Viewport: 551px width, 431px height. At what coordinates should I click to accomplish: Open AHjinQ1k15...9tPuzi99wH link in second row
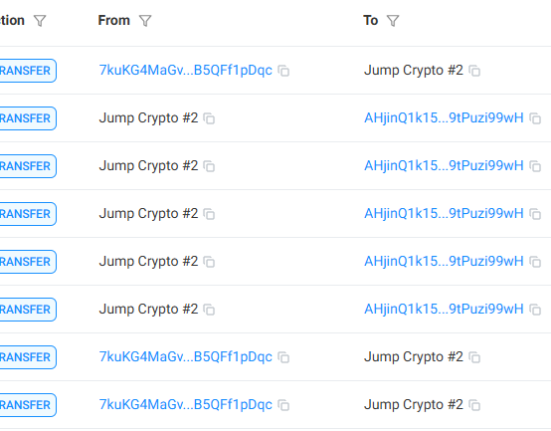tap(444, 118)
